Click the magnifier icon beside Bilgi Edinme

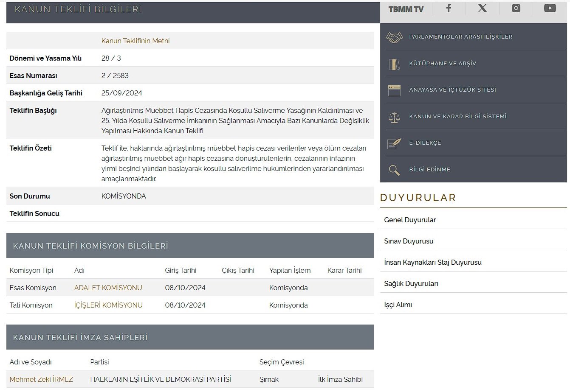[x=394, y=170]
